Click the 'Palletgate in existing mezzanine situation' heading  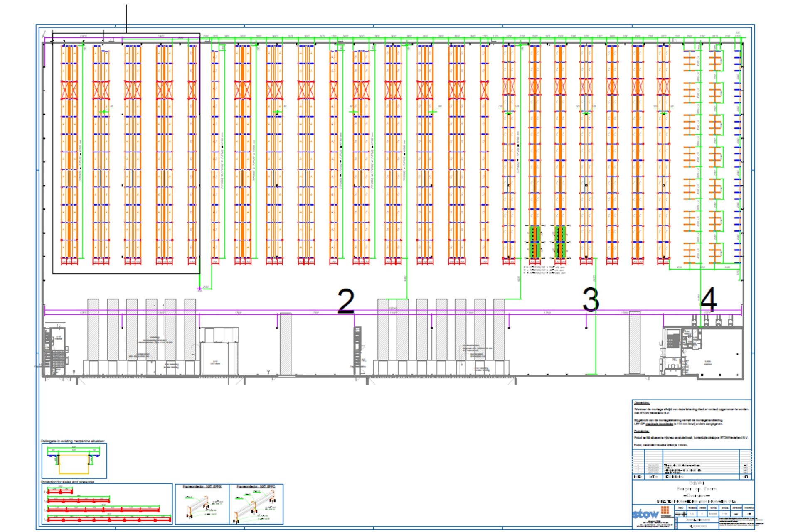tap(73, 441)
